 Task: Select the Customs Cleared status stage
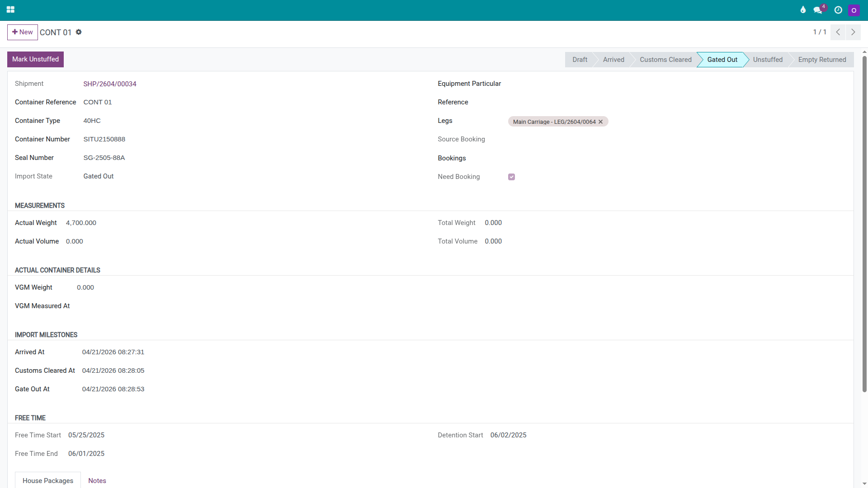(x=665, y=60)
